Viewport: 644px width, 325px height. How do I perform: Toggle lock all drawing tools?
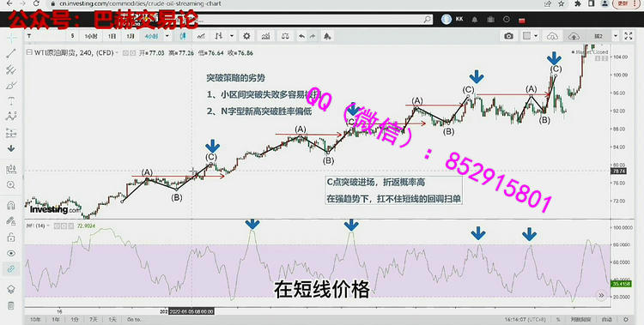tap(11, 237)
